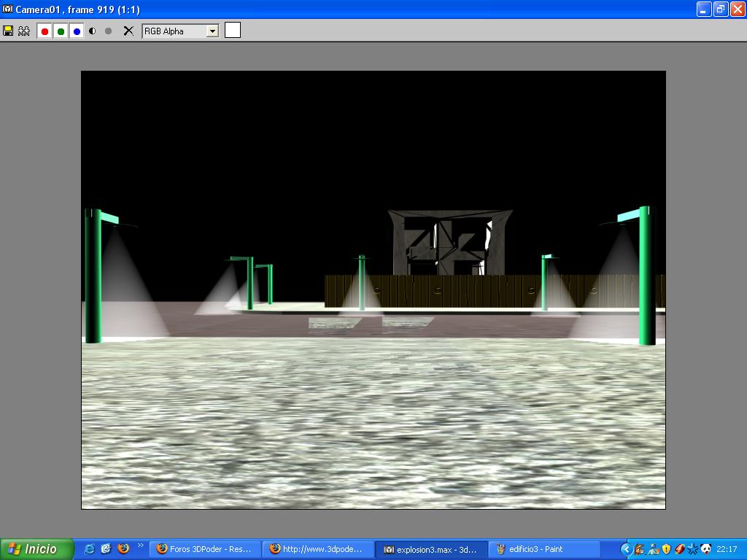
Task: Switch to http://www.3dpode... Firefox window
Action: coord(318,549)
